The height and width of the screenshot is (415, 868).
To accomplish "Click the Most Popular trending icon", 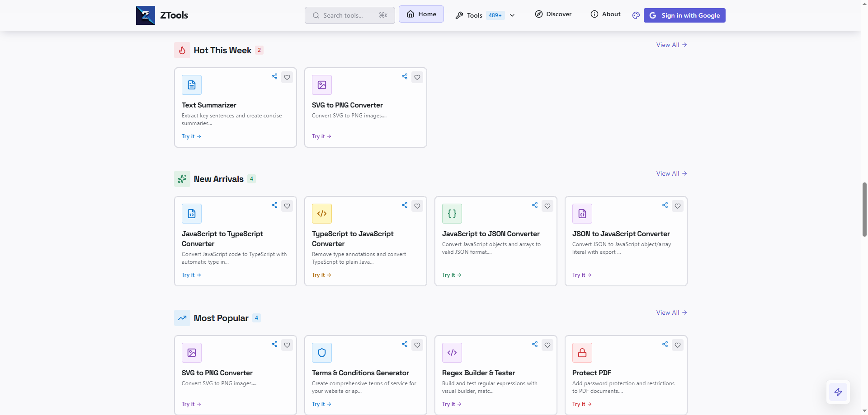I will (182, 318).
